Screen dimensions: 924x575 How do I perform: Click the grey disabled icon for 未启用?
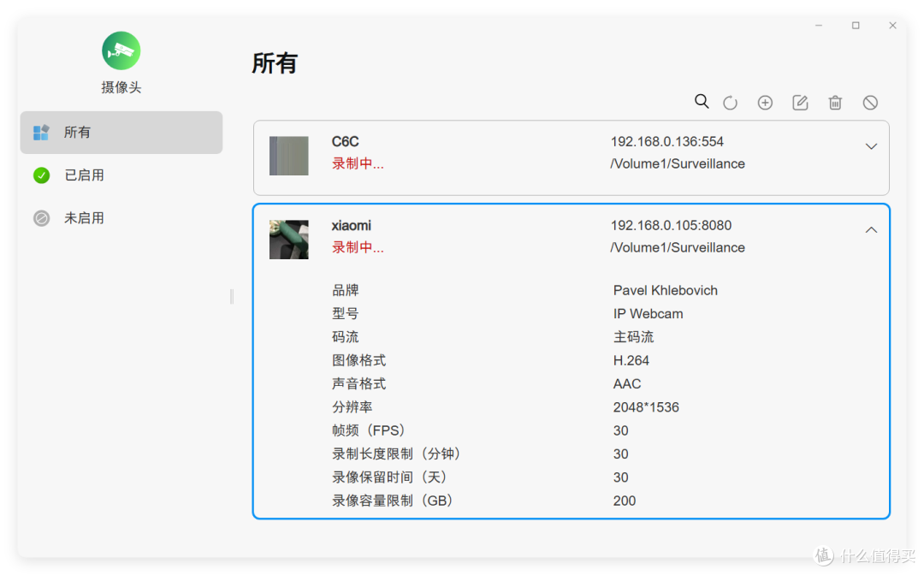[x=41, y=218]
